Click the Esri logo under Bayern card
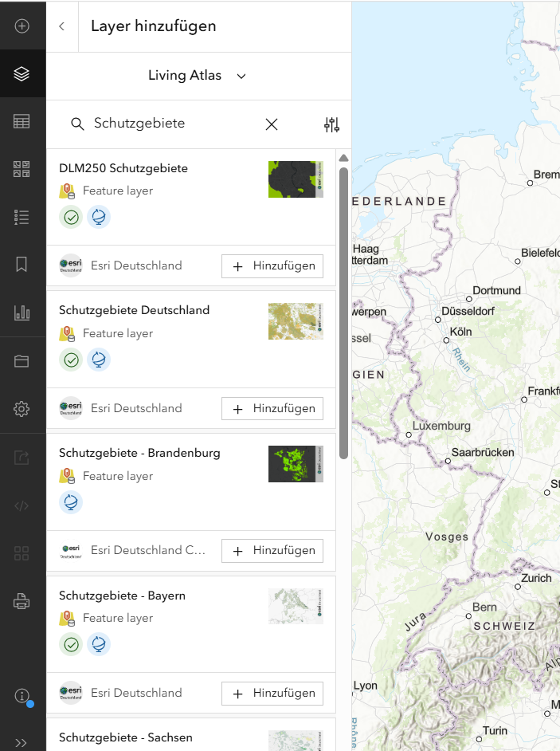This screenshot has height=751, width=560. coord(71,693)
